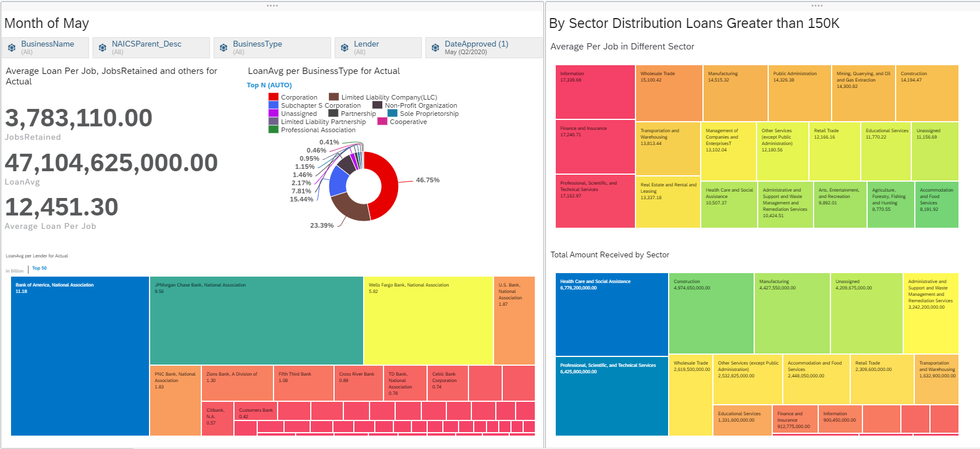Screen dimensions: 980x449
Task: Expand the DateApproved May filter
Action: coord(484,48)
